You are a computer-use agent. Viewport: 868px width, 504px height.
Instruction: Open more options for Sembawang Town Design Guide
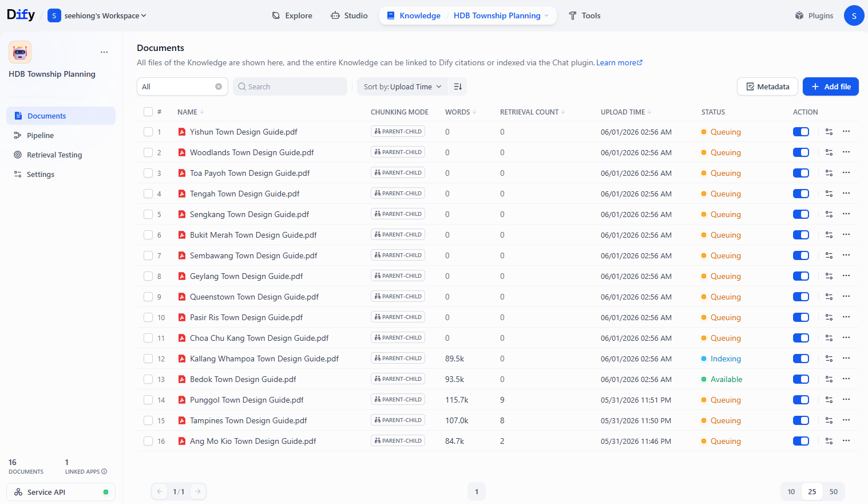coord(846,255)
